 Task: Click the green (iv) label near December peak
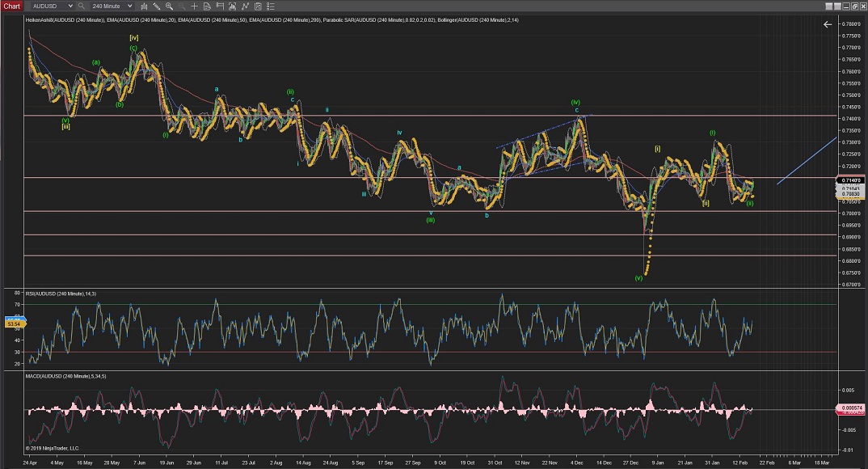(x=575, y=103)
